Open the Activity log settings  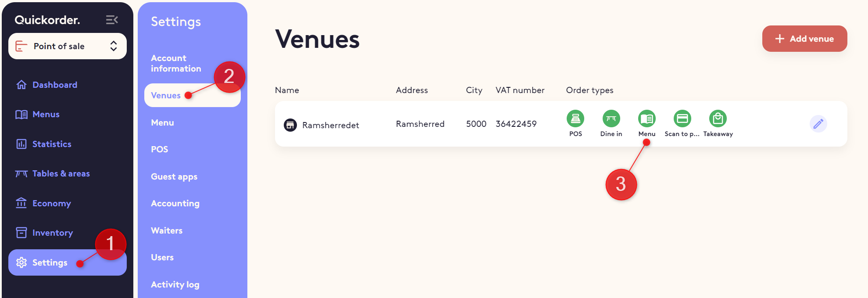(175, 284)
